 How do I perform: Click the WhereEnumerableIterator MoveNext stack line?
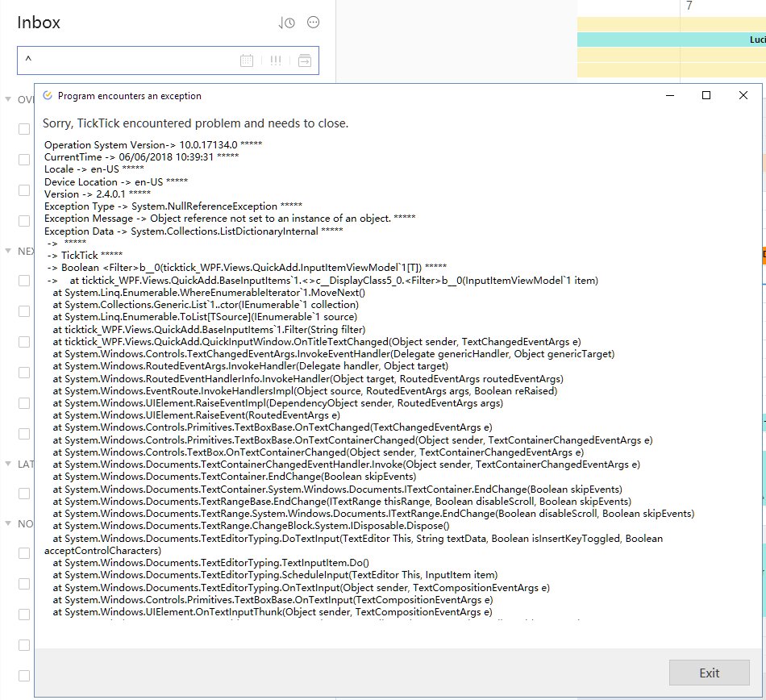pos(209,293)
